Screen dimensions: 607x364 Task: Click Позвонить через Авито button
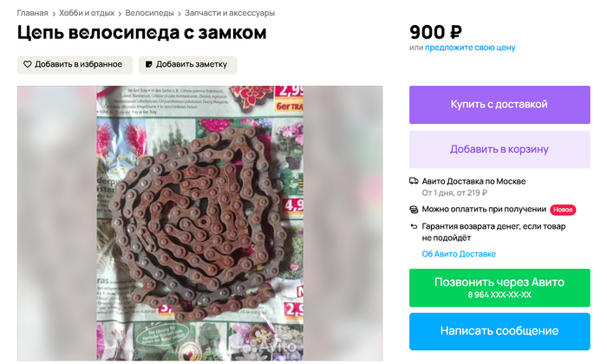click(499, 288)
